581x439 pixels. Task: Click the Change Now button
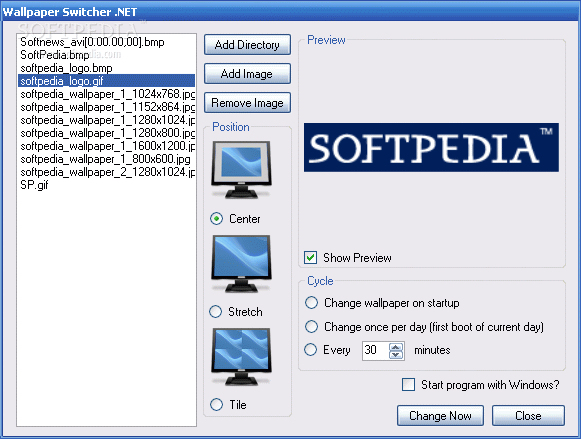click(440, 415)
